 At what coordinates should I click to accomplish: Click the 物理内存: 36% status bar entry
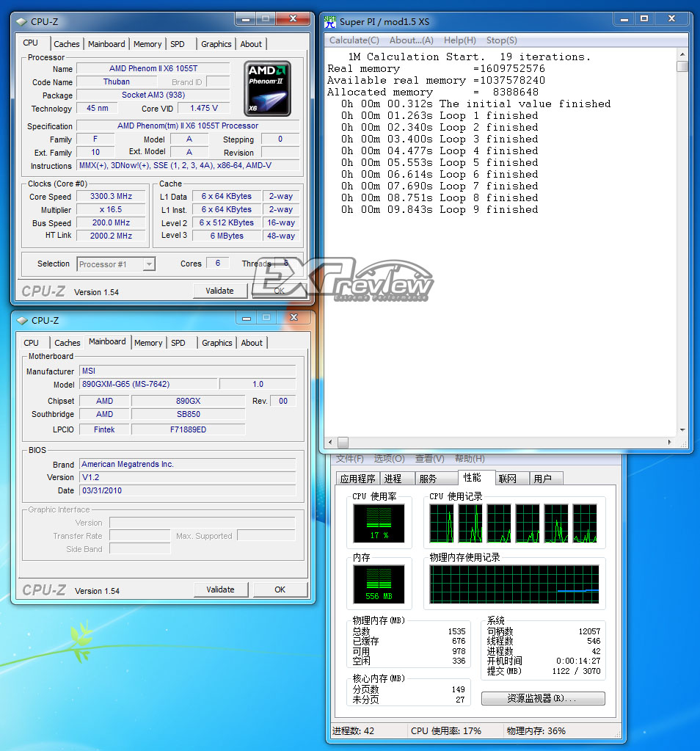pyautogui.click(x=536, y=731)
